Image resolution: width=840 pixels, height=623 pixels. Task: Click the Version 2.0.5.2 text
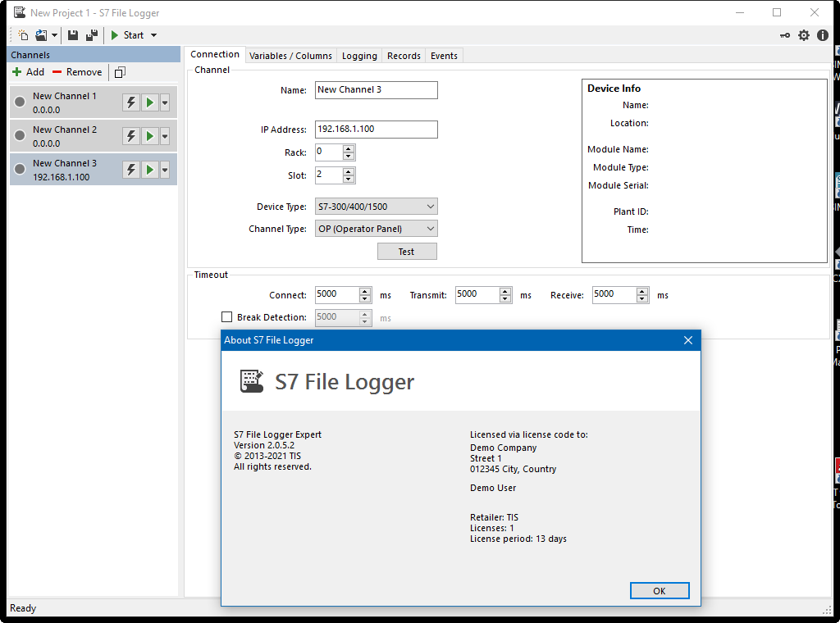click(x=264, y=445)
